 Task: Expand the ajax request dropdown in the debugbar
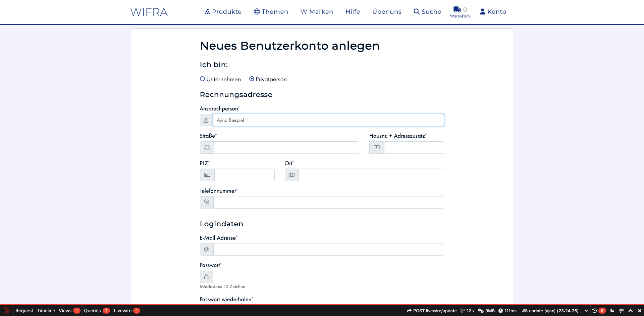[x=586, y=311]
